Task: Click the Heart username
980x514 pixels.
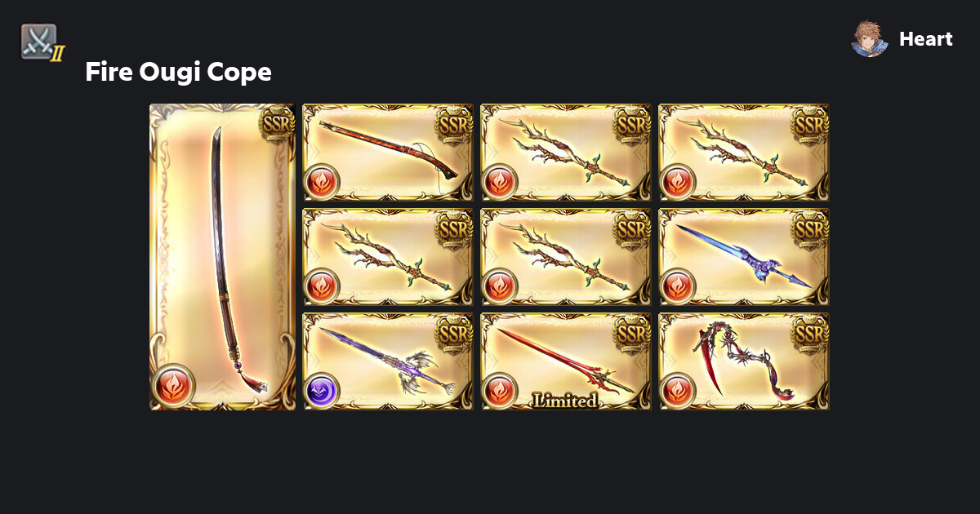Action: pyautogui.click(x=925, y=39)
